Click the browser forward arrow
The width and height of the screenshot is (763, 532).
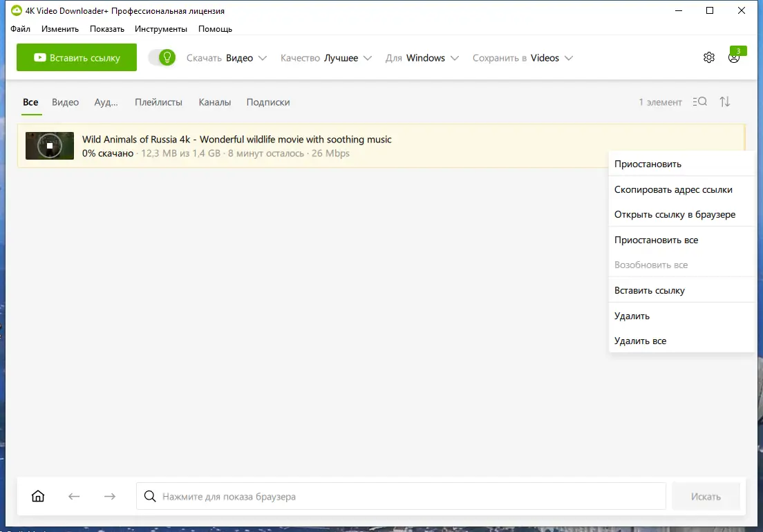(110, 497)
